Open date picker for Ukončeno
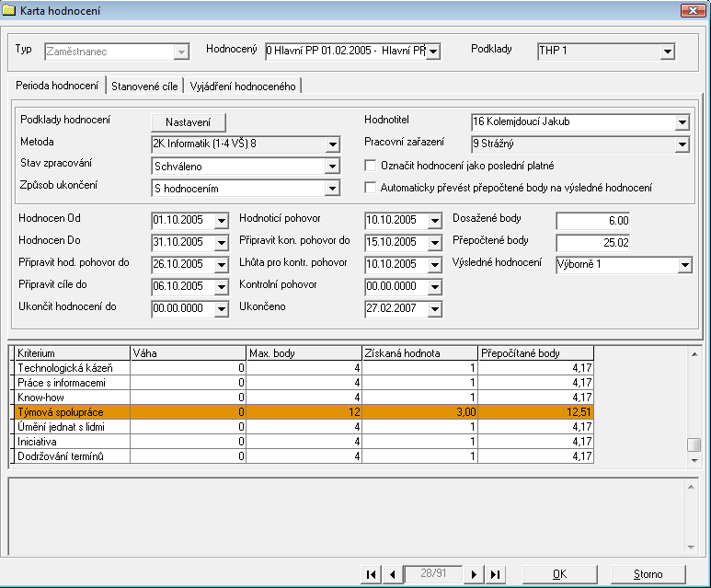Image resolution: width=711 pixels, height=588 pixels. coord(434,309)
